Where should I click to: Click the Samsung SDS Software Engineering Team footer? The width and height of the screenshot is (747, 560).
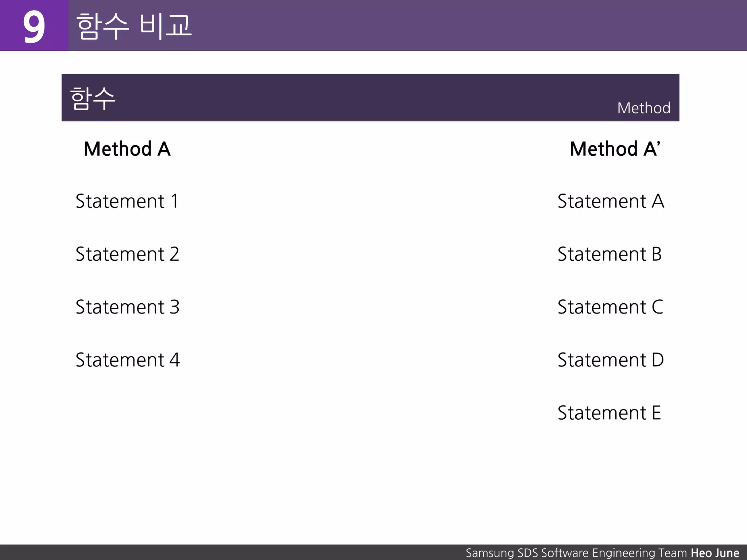(576, 553)
